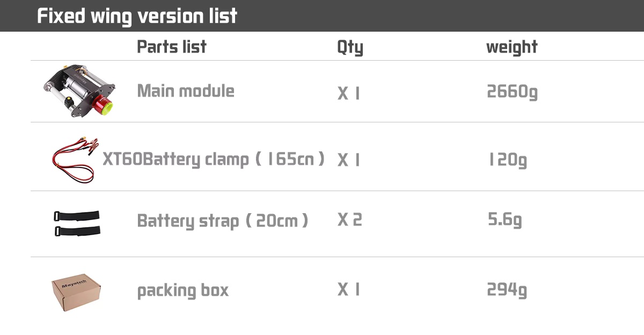Click the "2660g" weight value
Image resolution: width=644 pixels, height=335 pixels.
512,92
